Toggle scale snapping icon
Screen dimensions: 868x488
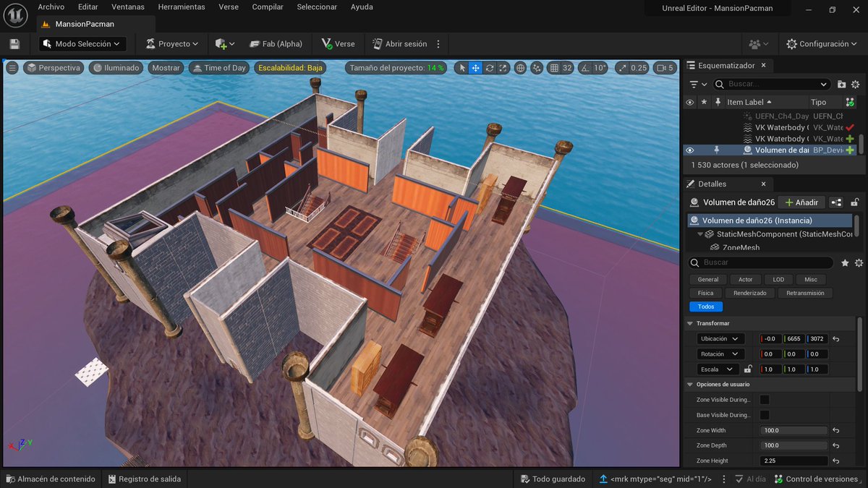click(x=623, y=68)
